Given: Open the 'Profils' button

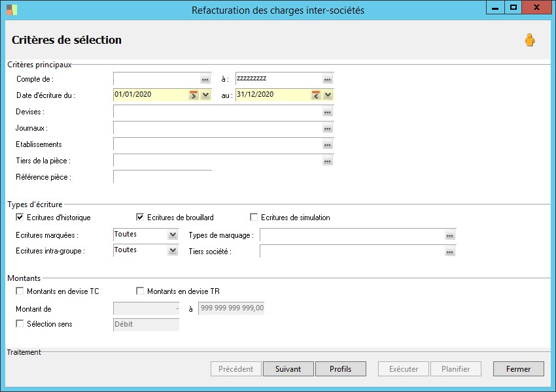Looking at the screenshot, I should [x=340, y=369].
